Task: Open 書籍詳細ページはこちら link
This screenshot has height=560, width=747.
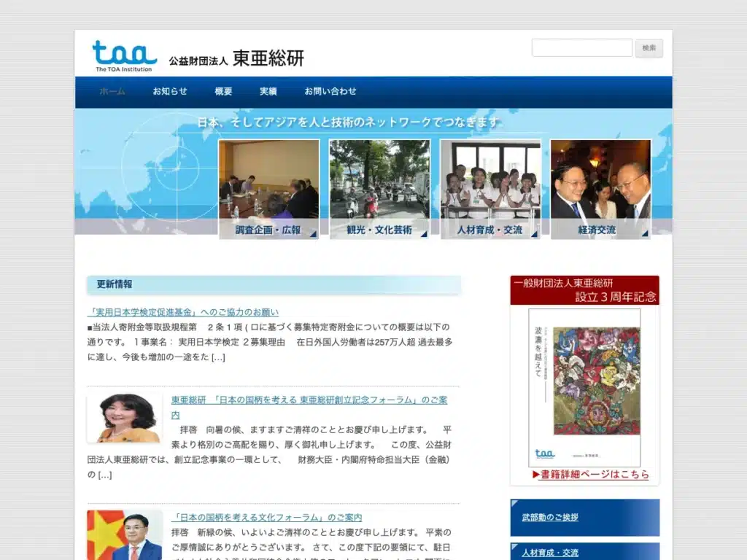Action: pos(591,474)
